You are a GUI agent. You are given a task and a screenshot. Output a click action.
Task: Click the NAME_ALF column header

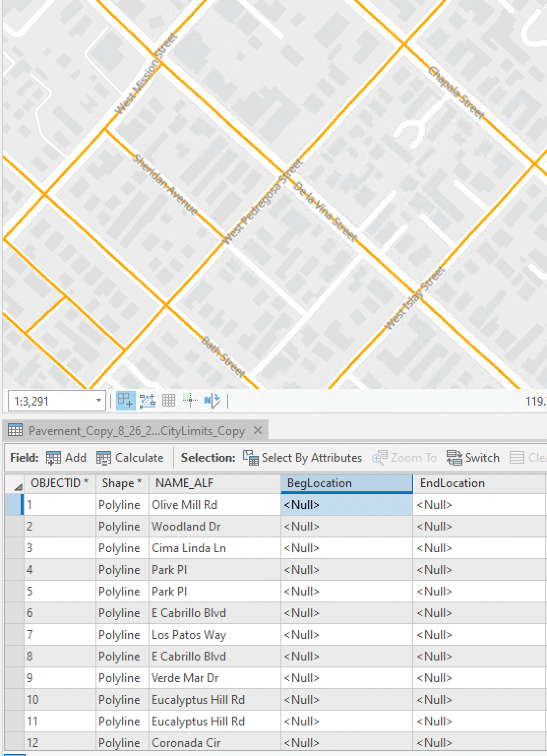click(x=214, y=483)
